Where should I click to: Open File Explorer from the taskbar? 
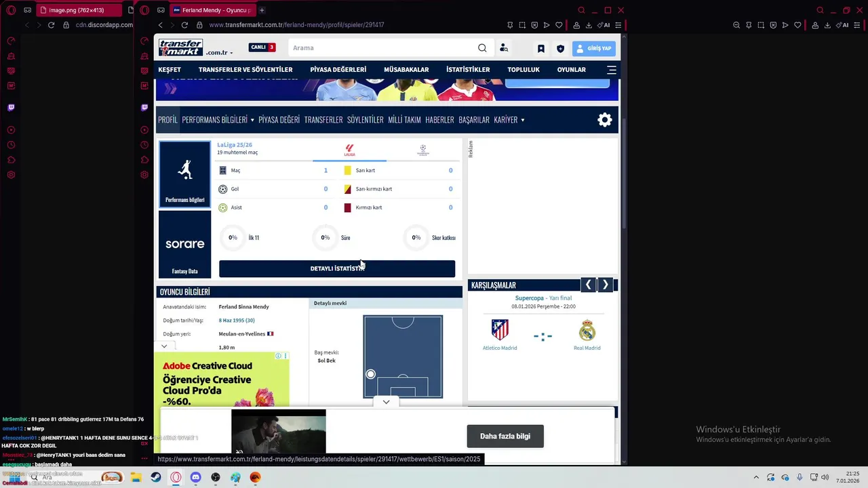click(136, 477)
